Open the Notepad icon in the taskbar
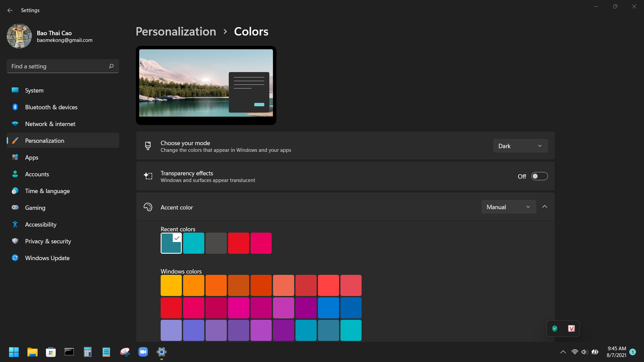Viewport: 644px width, 362px height. [106, 352]
